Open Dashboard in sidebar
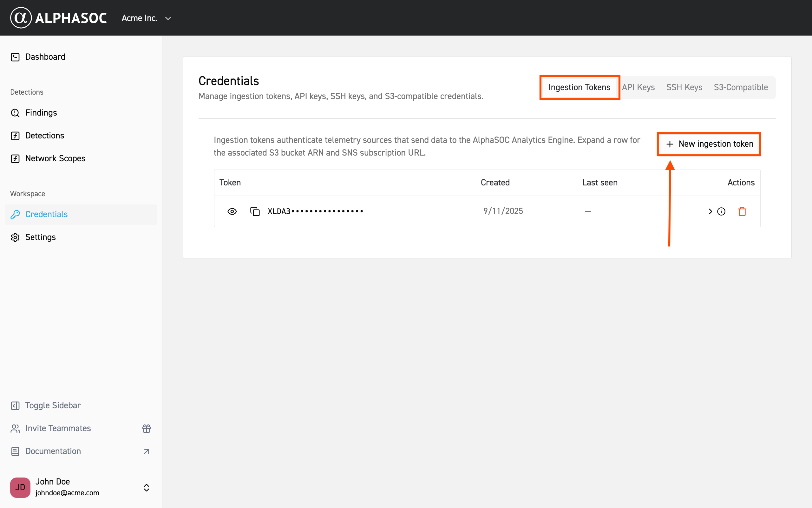 click(81, 57)
